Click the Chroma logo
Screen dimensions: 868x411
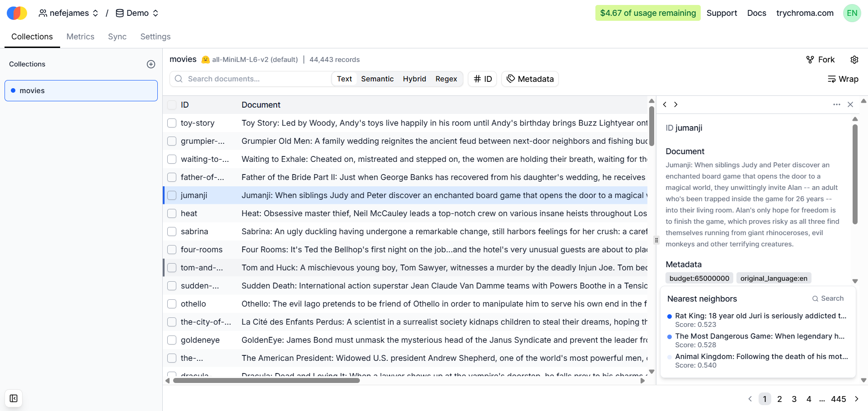(17, 13)
